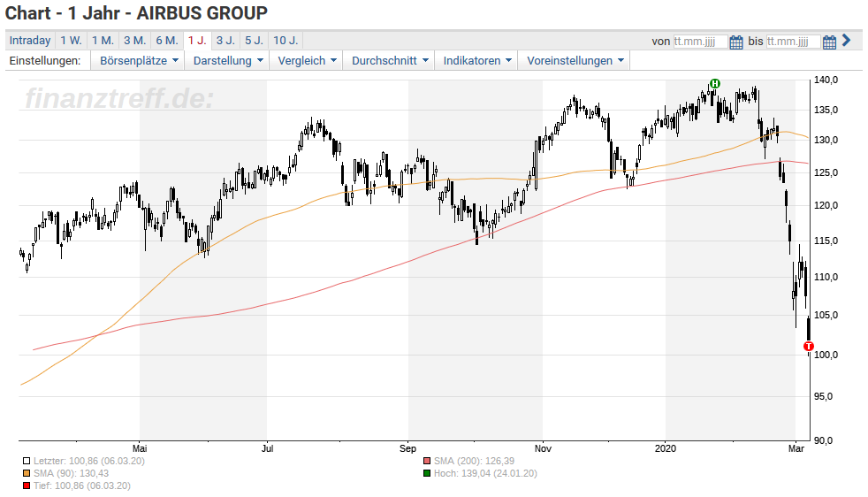Click the pink SMA (200) legend swatch
The width and height of the screenshot is (868, 497).
(427, 461)
